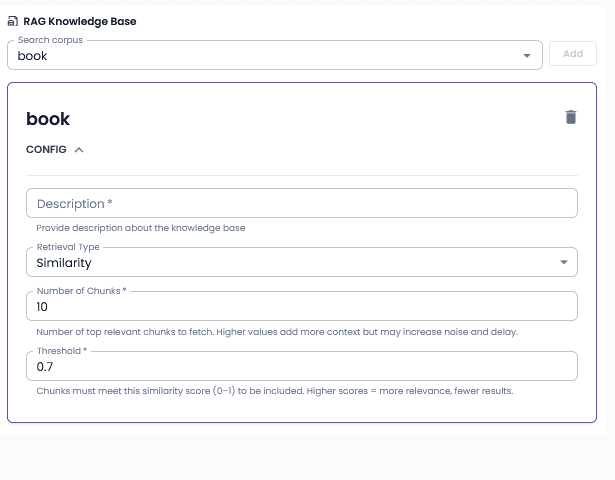615x480 pixels.
Task: Focus the Description input field
Action: 302,203
